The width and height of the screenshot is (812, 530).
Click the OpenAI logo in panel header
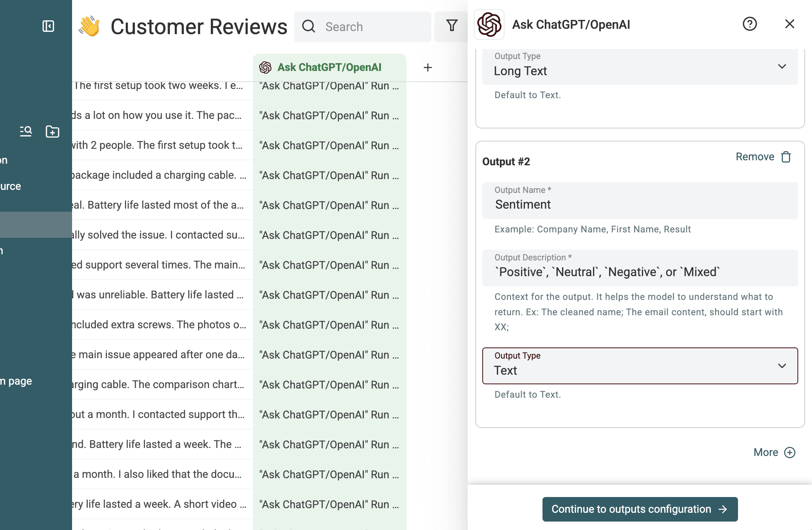tap(489, 25)
